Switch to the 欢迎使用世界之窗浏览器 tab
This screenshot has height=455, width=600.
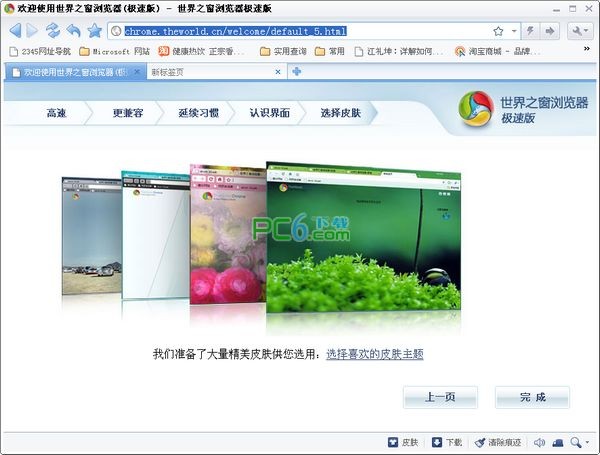coord(75,72)
